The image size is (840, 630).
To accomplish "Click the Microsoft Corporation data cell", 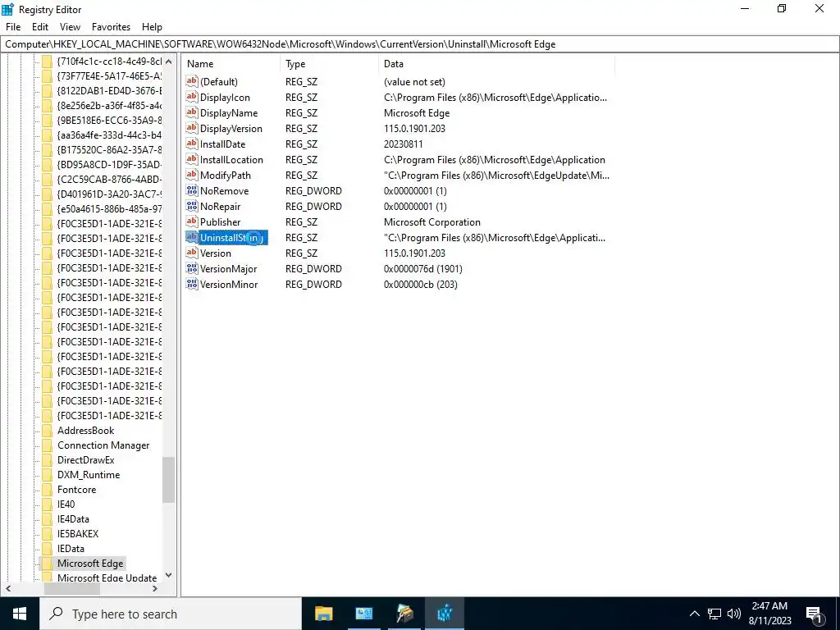I will point(432,221).
